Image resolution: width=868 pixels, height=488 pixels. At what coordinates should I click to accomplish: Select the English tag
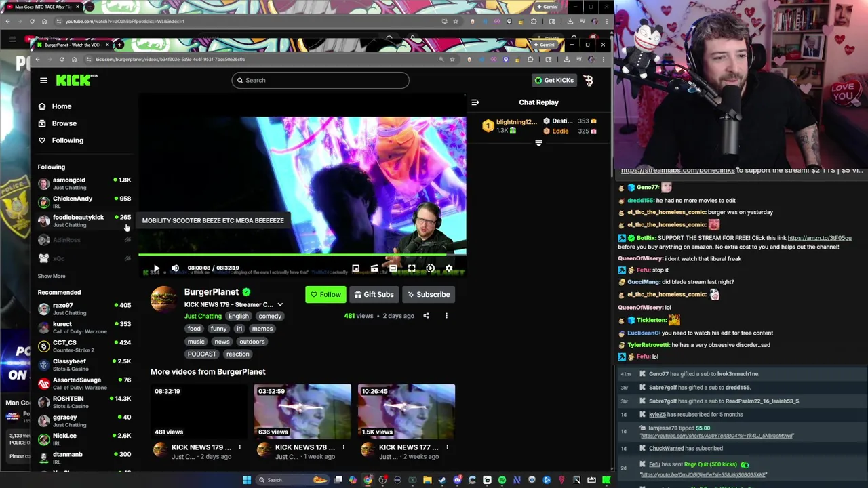tap(238, 316)
